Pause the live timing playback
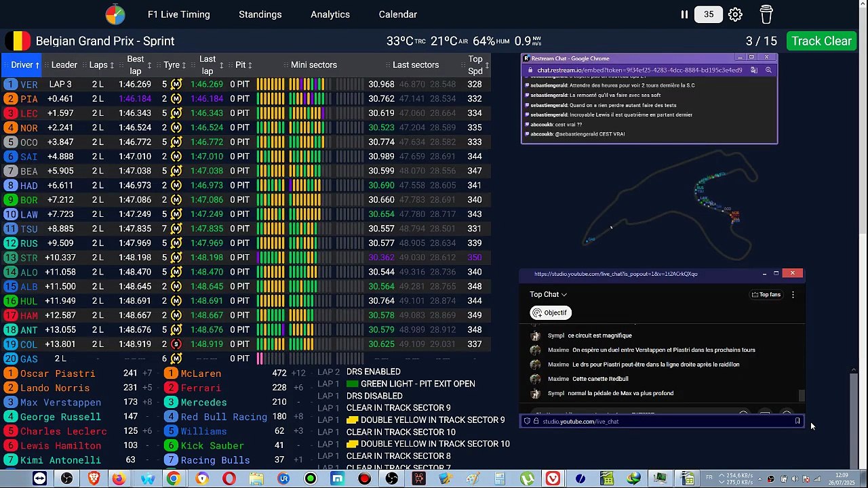This screenshot has height=488, width=868. tap(684, 14)
